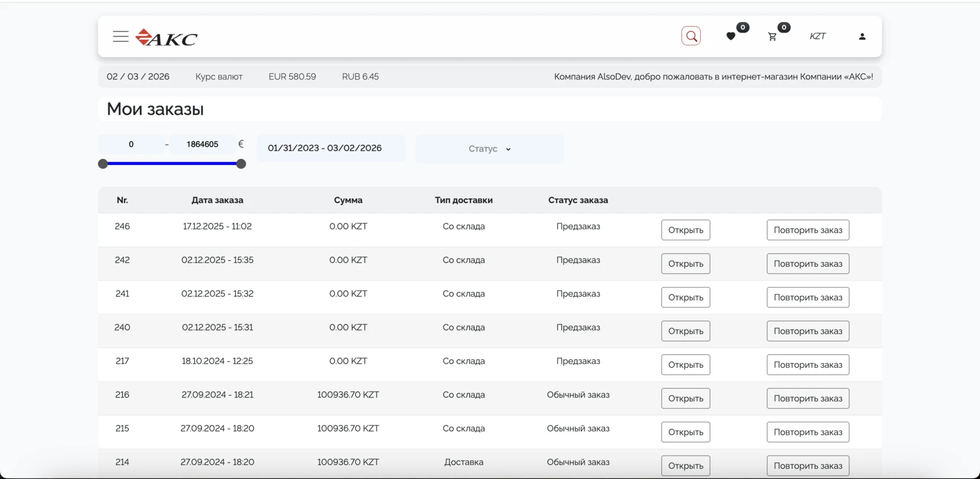Click Предзаказ status of order 241

coord(578,293)
